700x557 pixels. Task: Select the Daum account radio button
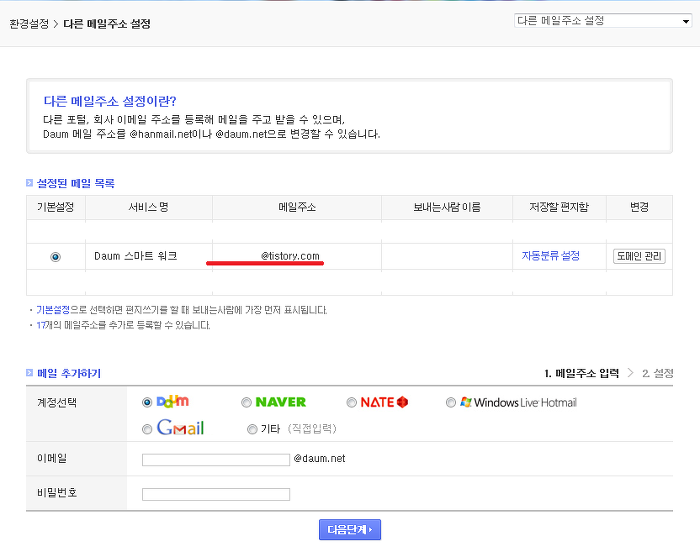pyautogui.click(x=147, y=403)
